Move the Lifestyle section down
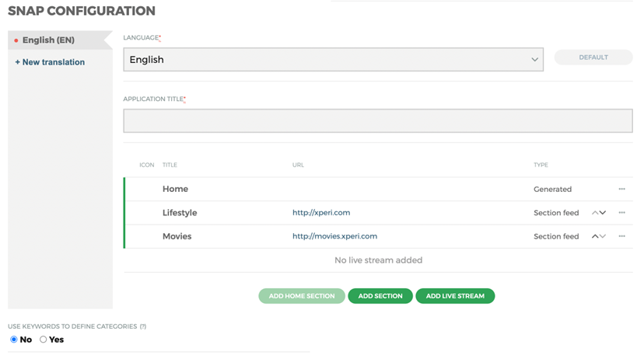The image size is (644, 359). (x=603, y=213)
